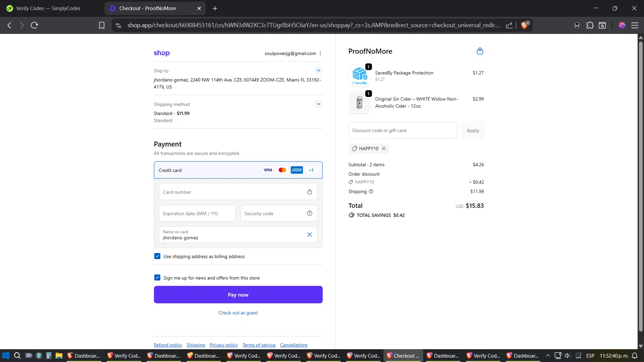Click the White Widow Cider product thumbnail
This screenshot has width=644, height=362.
coord(359,103)
